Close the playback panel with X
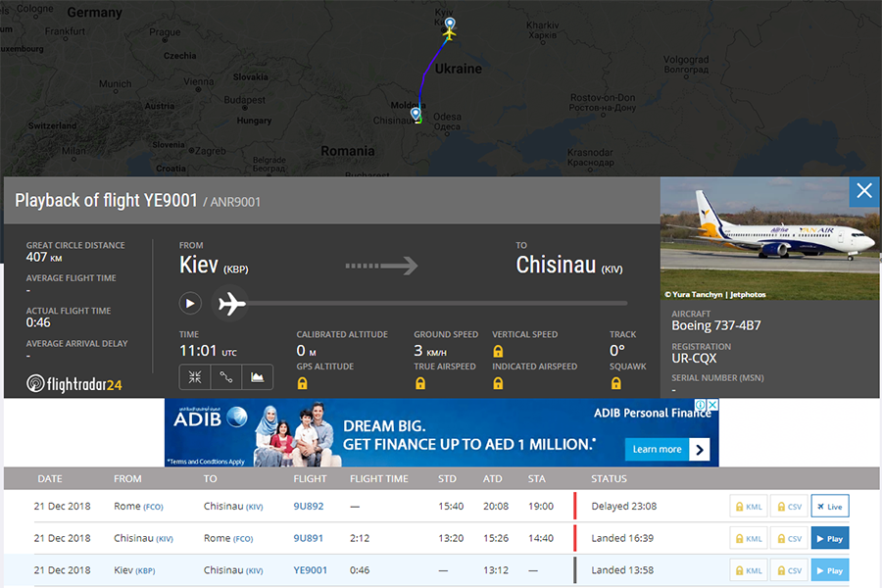Screen dimensions: 882x588 pyautogui.click(x=863, y=191)
